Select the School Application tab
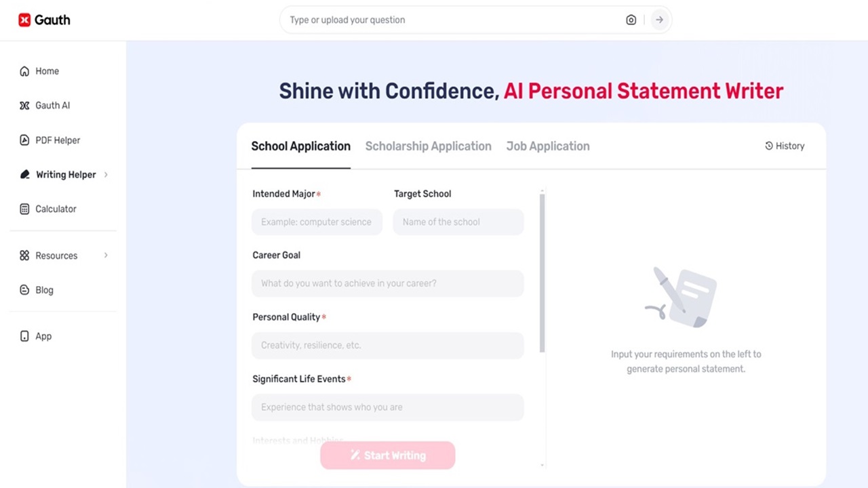 (x=300, y=146)
